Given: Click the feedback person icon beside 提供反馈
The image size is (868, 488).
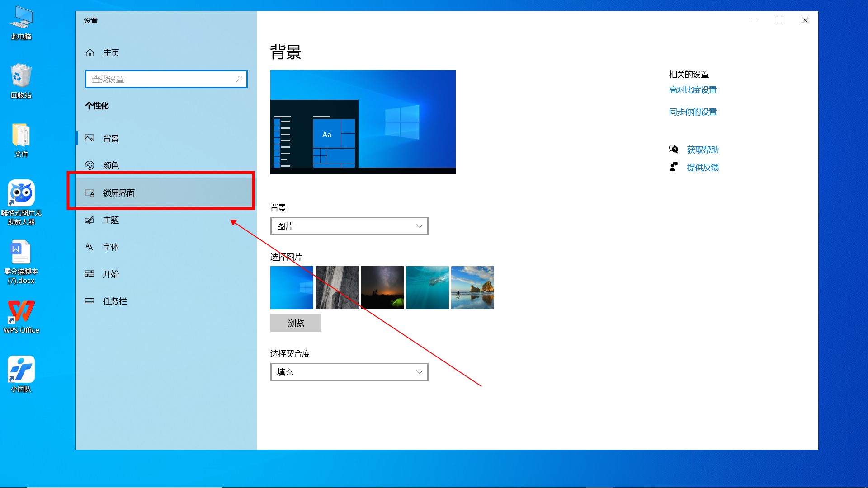Looking at the screenshot, I should (x=674, y=167).
